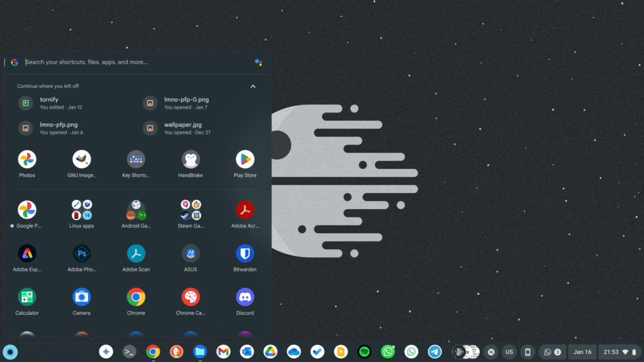This screenshot has height=362, width=644.
Task: Click the Google logo in the search bar
Action: (14, 62)
